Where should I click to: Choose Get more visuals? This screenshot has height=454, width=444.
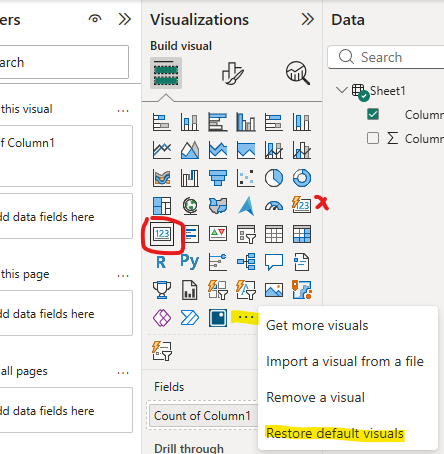(317, 325)
